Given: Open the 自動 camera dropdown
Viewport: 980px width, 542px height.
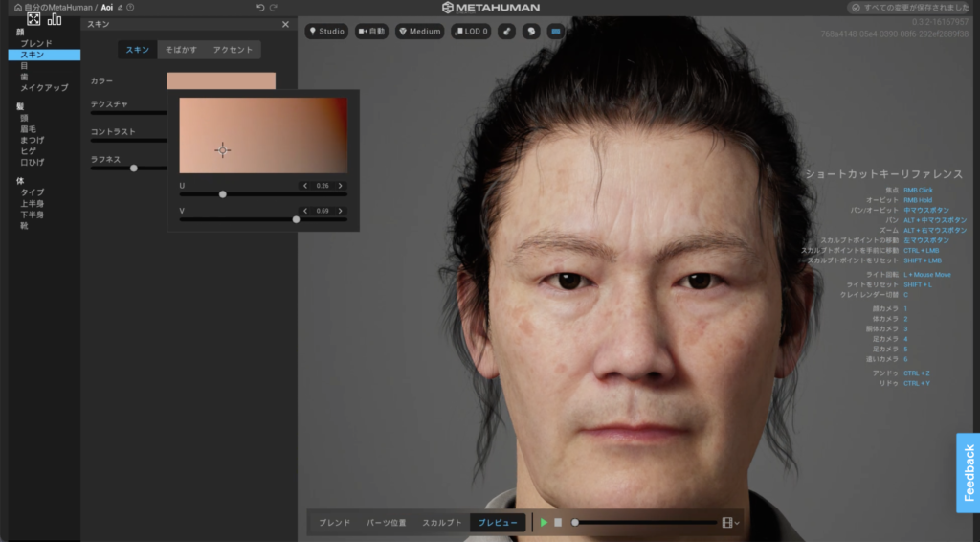Looking at the screenshot, I should point(371,32).
